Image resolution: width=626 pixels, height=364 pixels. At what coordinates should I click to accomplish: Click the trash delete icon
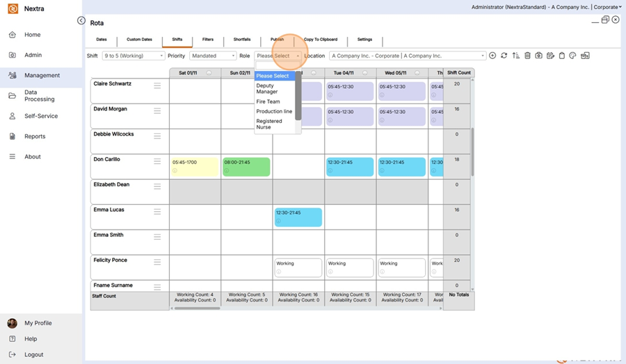pyautogui.click(x=527, y=56)
